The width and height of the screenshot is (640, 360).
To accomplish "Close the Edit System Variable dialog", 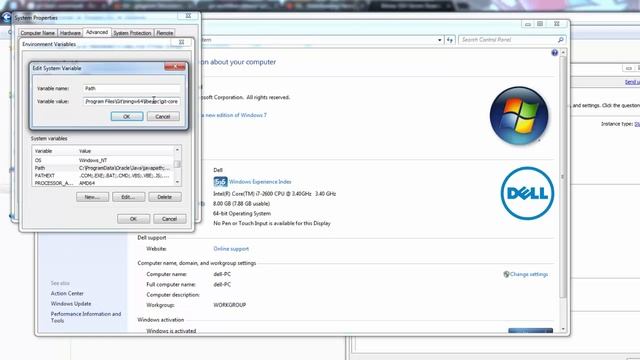I will (175, 67).
